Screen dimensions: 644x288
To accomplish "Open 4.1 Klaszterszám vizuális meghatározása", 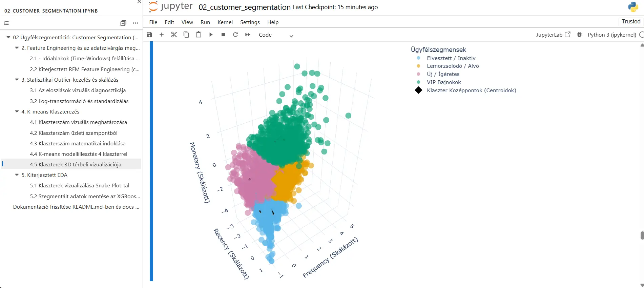I will (78, 122).
